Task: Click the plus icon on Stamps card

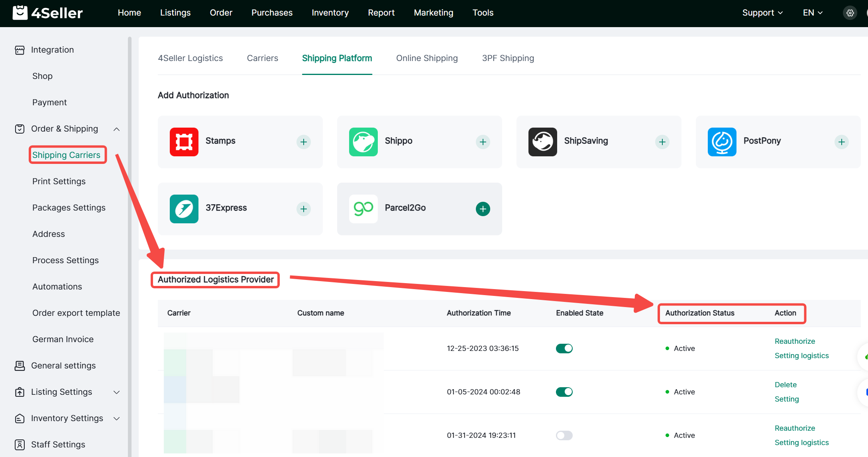Action: pyautogui.click(x=303, y=142)
